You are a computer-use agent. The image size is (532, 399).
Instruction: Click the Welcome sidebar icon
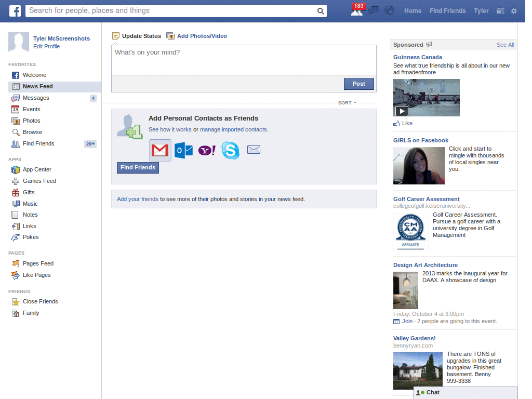16,75
